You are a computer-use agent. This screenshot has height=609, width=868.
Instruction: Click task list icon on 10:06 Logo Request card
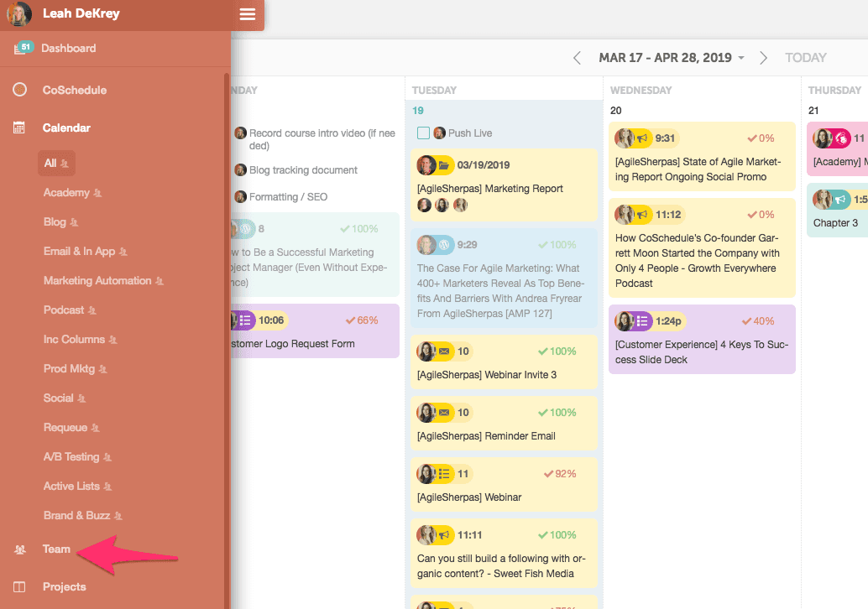pyautogui.click(x=245, y=320)
